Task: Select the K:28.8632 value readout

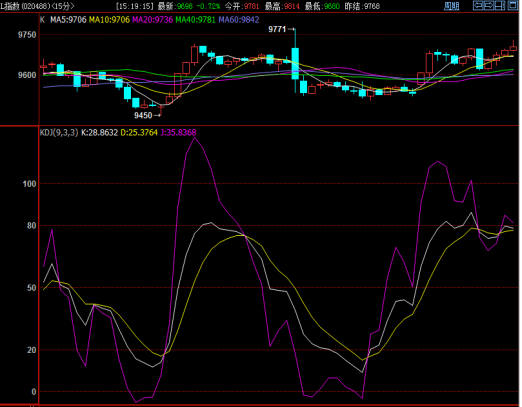Action: (x=99, y=133)
